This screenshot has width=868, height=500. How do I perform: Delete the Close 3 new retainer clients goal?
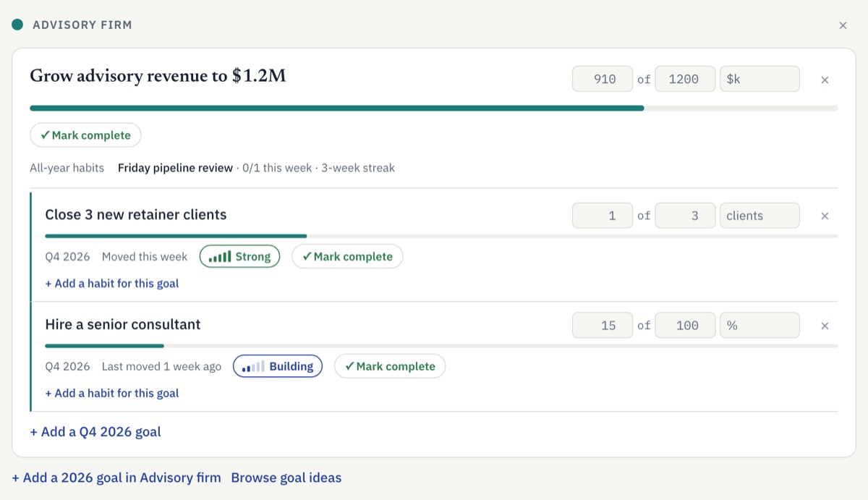(825, 216)
